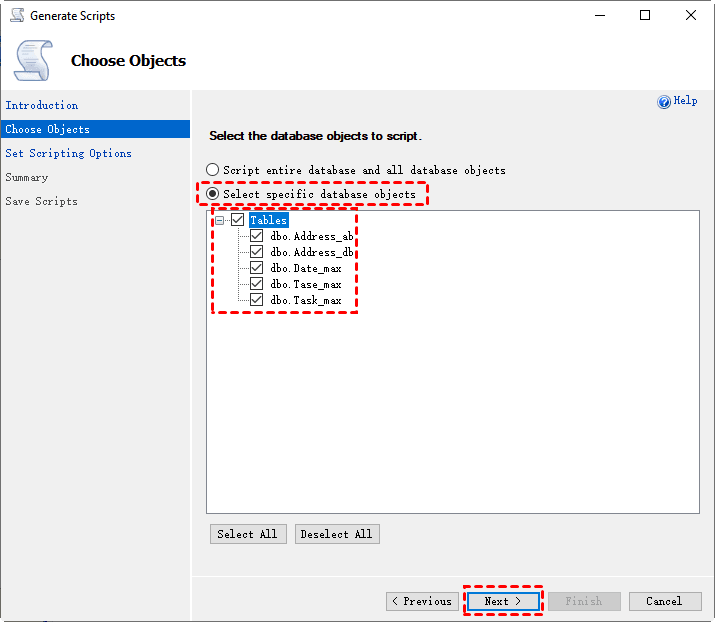The width and height of the screenshot is (715, 622).
Task: Go back with the Previous button
Action: [422, 601]
